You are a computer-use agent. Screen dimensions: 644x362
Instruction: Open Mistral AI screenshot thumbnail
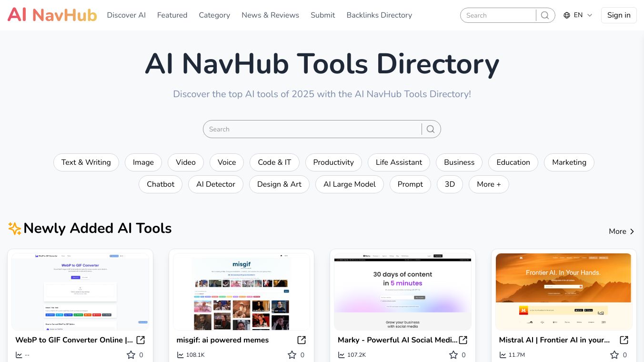(564, 292)
